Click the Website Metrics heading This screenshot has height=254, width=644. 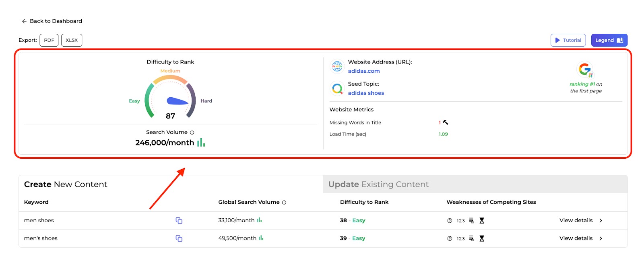(x=351, y=110)
